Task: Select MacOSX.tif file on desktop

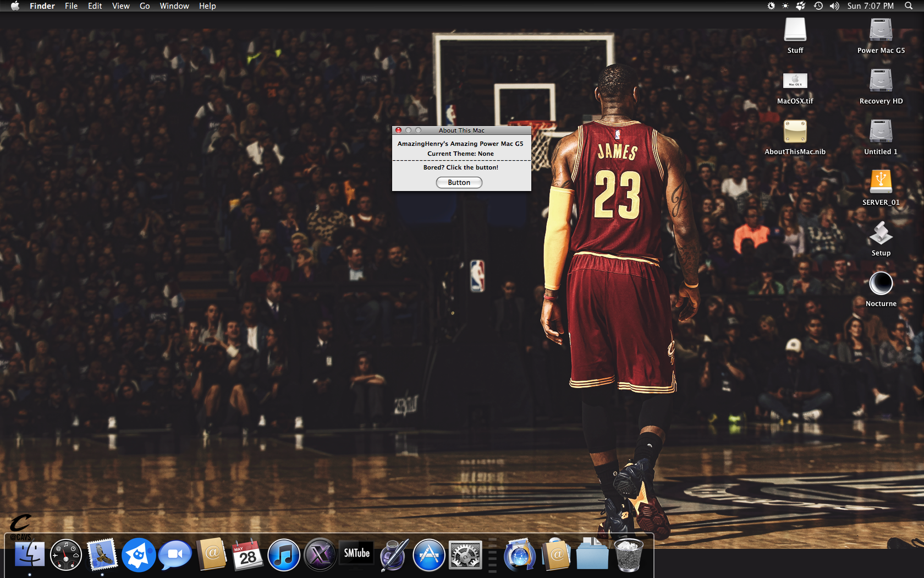Action: [795, 80]
